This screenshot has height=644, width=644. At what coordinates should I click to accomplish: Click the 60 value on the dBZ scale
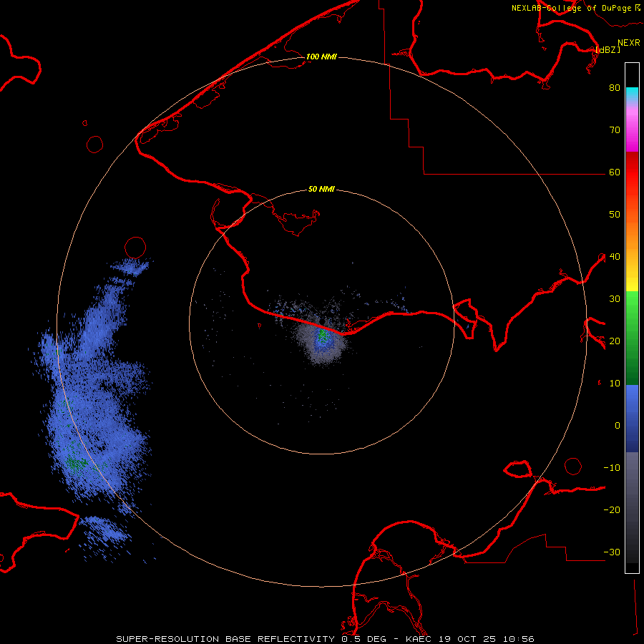(x=615, y=172)
